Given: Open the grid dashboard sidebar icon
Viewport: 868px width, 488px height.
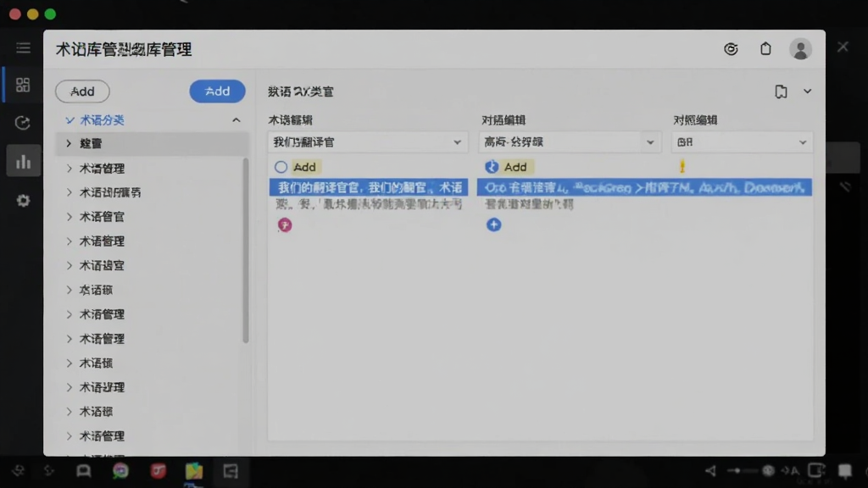Looking at the screenshot, I should (23, 85).
